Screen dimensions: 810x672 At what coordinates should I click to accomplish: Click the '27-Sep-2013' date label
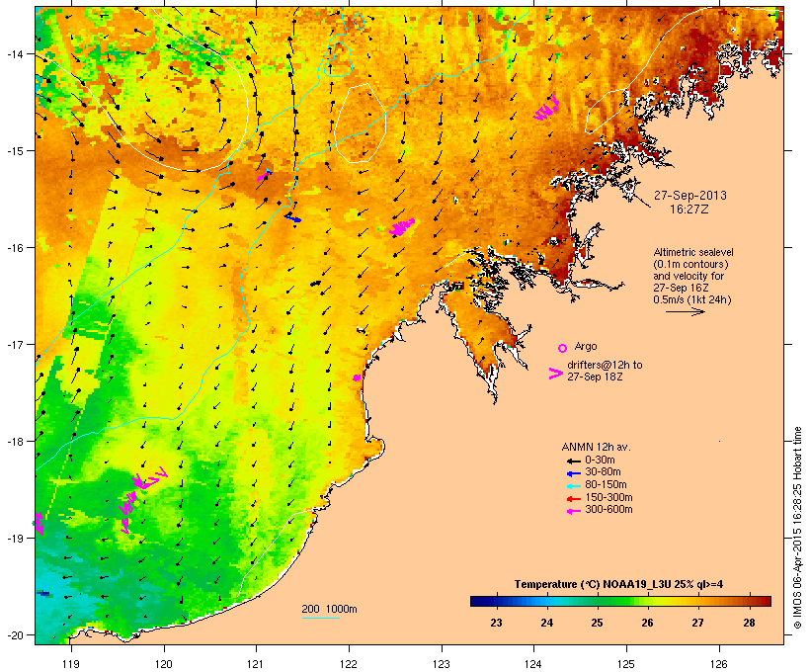(690, 196)
